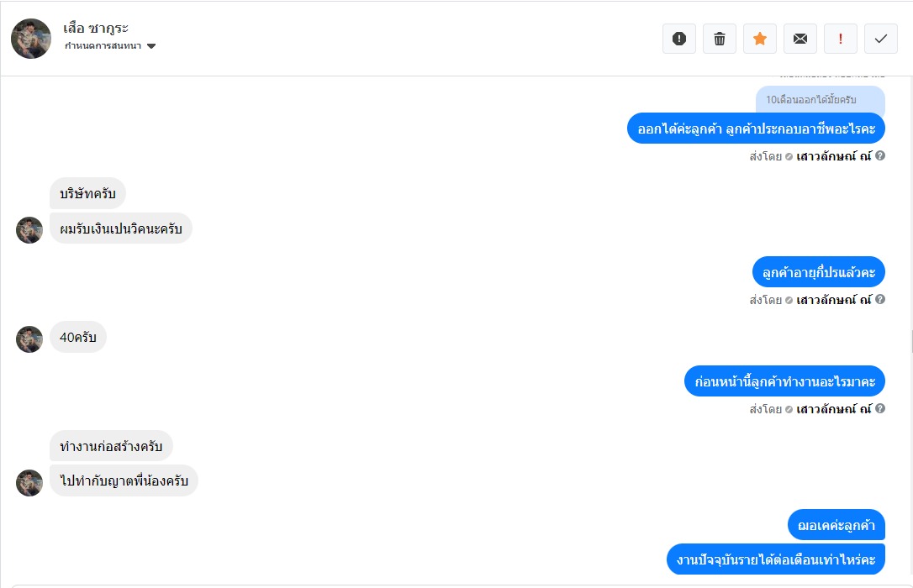
Task: Toggle the orange follow-up star
Action: (x=760, y=39)
